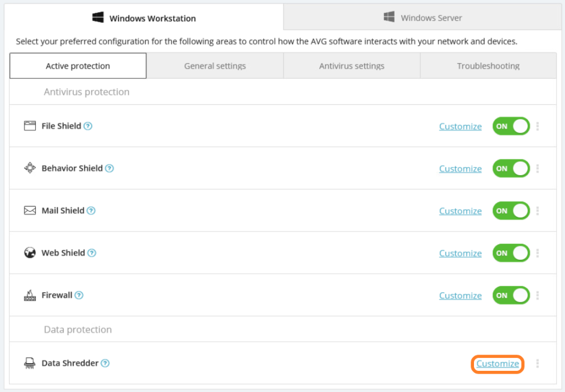This screenshot has height=392, width=565.
Task: Click the Data protection section heading
Action: [x=78, y=330]
